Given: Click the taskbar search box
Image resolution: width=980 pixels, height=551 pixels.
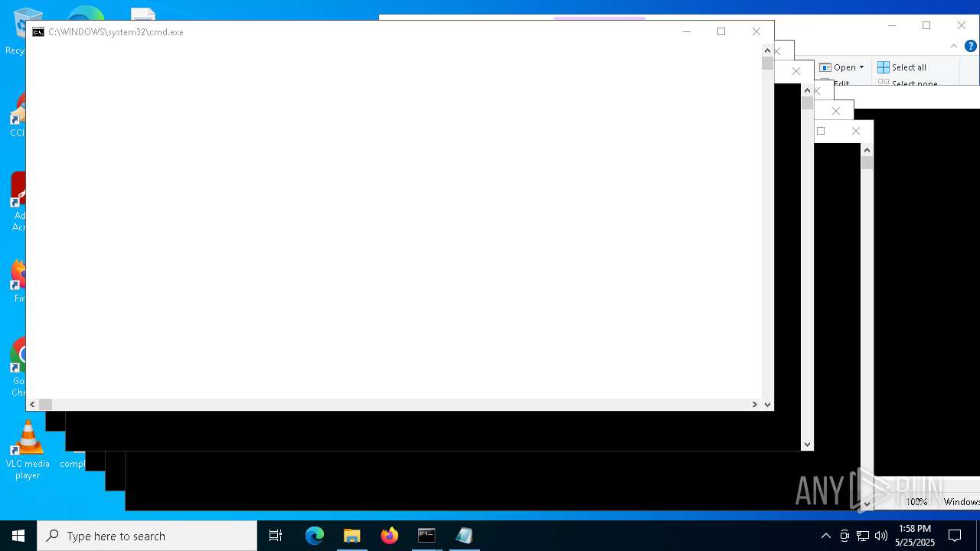Looking at the screenshot, I should pyautogui.click(x=147, y=536).
